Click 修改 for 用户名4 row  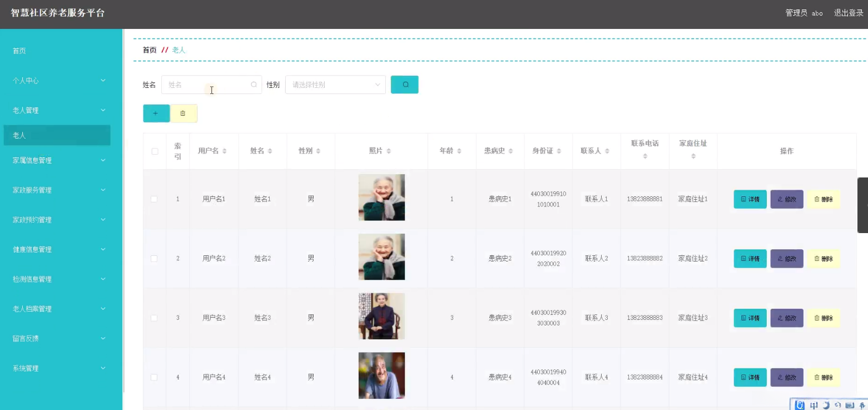pyautogui.click(x=787, y=377)
